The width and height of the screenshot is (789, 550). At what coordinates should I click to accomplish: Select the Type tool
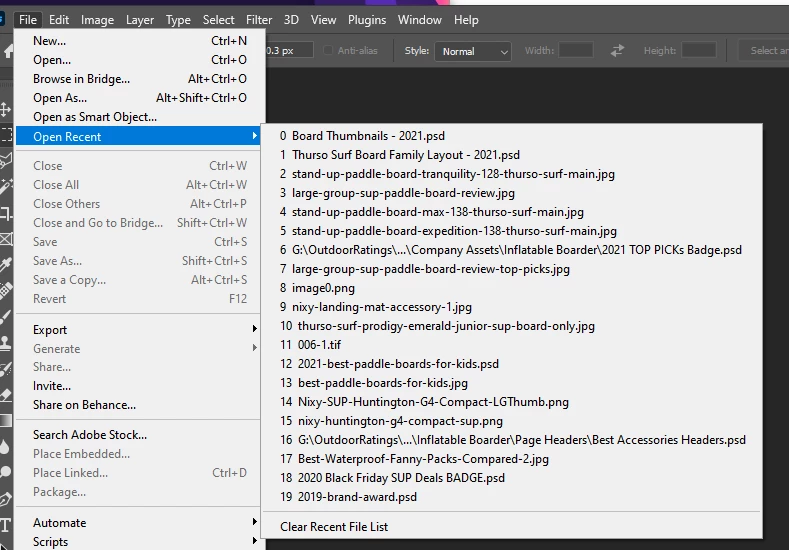pyautogui.click(x=5, y=525)
